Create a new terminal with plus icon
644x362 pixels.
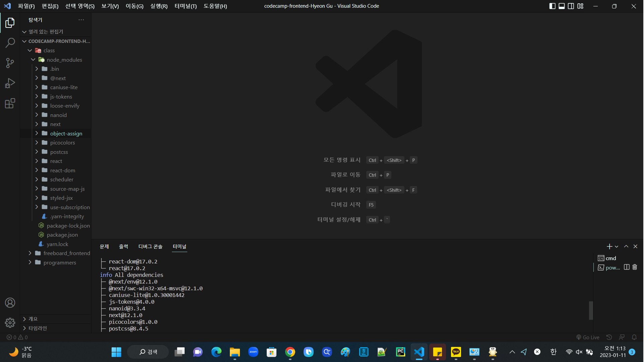tap(609, 246)
